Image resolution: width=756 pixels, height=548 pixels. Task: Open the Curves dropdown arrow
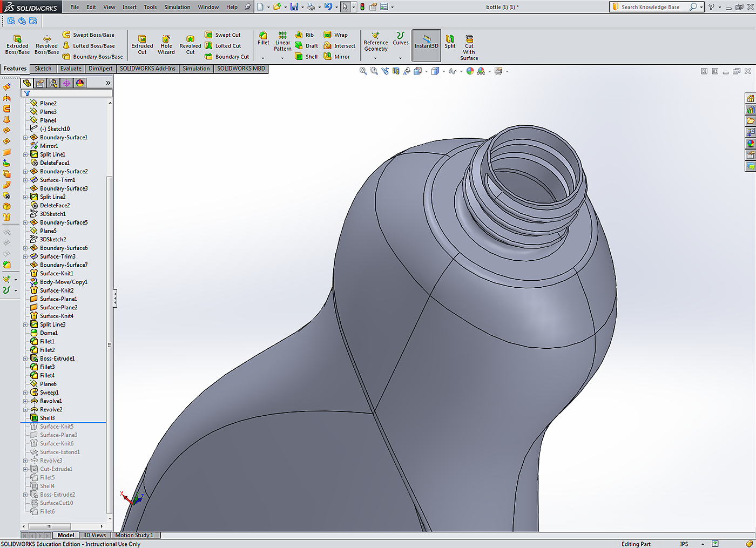click(400, 58)
